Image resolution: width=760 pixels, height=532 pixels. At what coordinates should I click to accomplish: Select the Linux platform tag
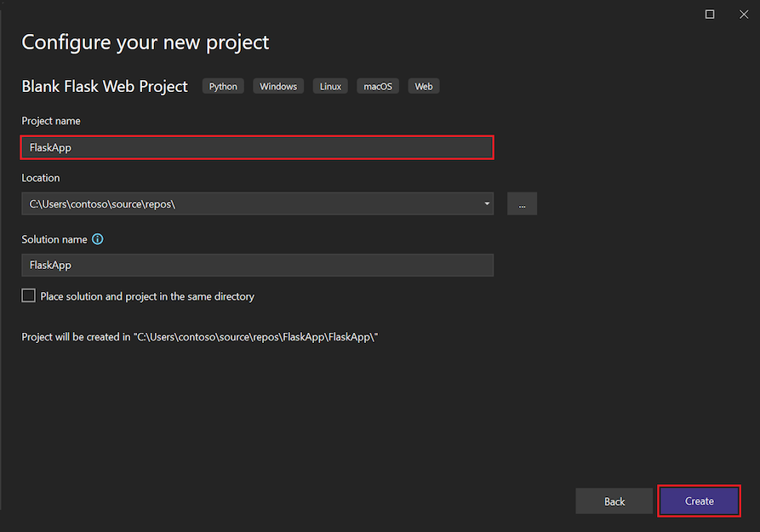point(329,85)
